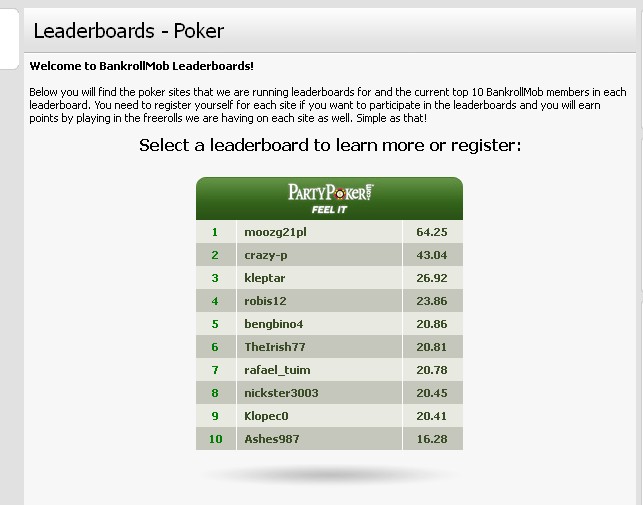Screen dimensions: 643x505
Task: Click rank number 1 cell
Action: [216, 232]
